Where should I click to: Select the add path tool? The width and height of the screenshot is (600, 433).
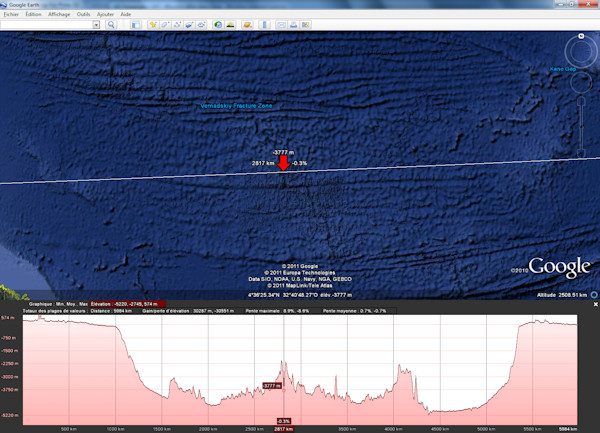coord(177,25)
